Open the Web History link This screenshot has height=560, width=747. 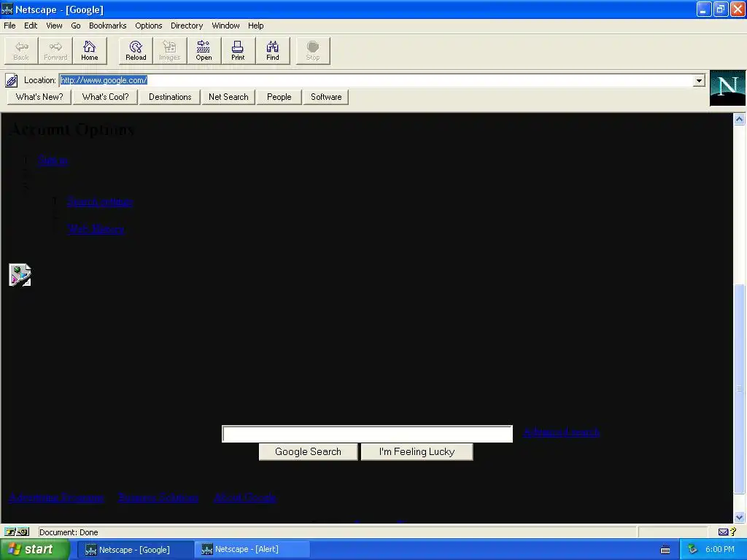coord(96,229)
